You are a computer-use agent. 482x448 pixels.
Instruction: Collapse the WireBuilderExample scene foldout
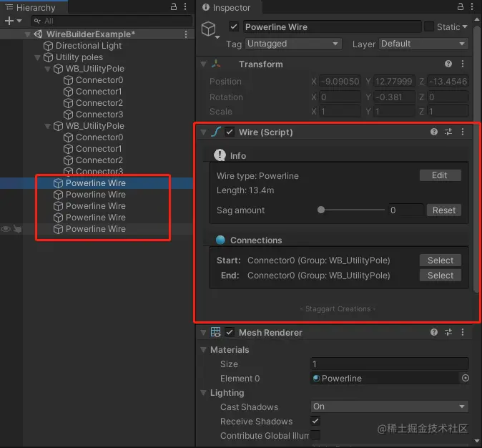pyautogui.click(x=28, y=34)
